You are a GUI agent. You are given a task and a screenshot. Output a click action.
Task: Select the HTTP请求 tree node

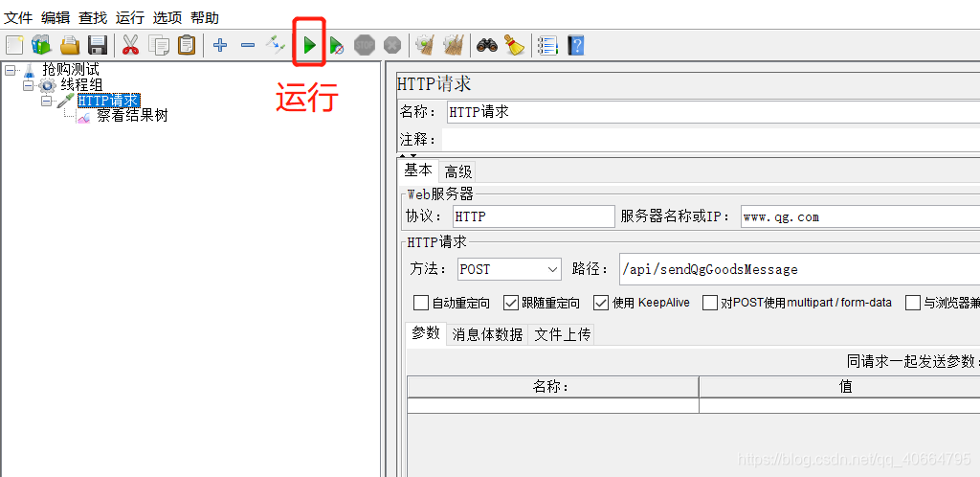109,100
